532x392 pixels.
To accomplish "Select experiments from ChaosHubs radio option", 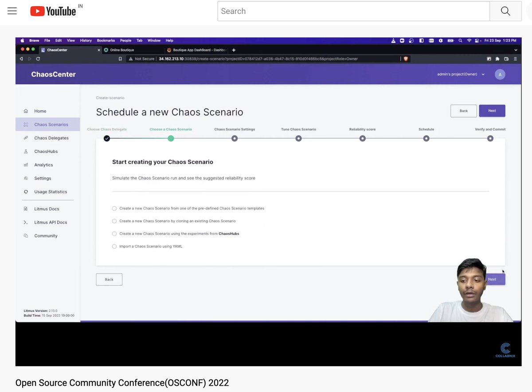I will click(114, 234).
